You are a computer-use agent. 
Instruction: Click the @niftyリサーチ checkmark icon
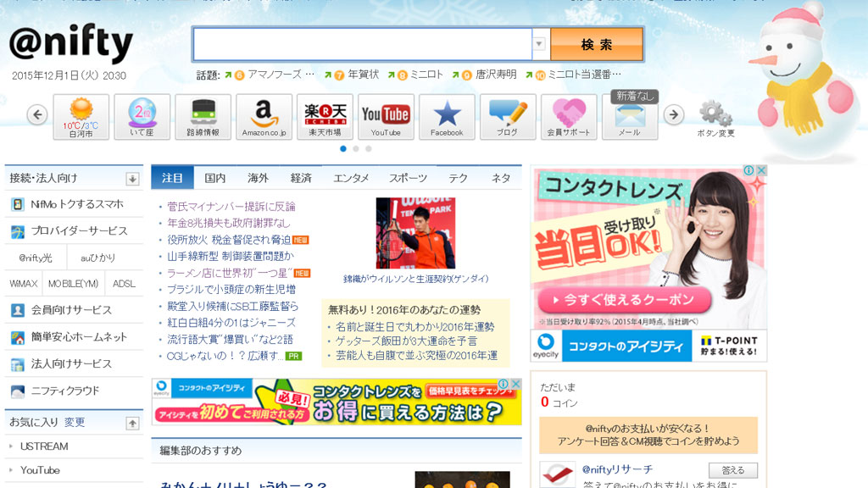pos(558,474)
